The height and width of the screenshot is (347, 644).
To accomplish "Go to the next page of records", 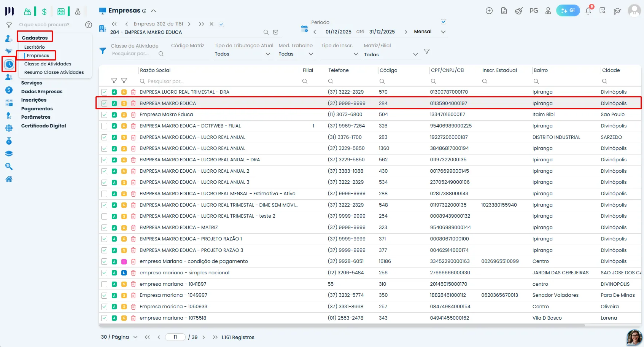I will tap(204, 337).
